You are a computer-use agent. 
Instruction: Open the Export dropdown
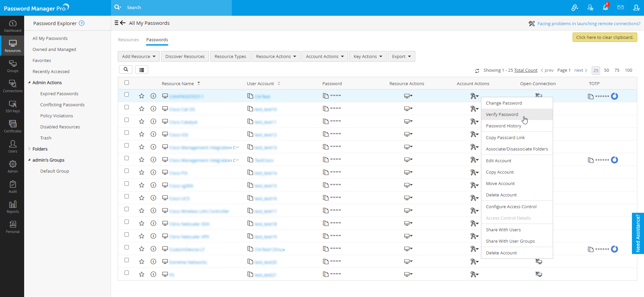[x=401, y=56]
